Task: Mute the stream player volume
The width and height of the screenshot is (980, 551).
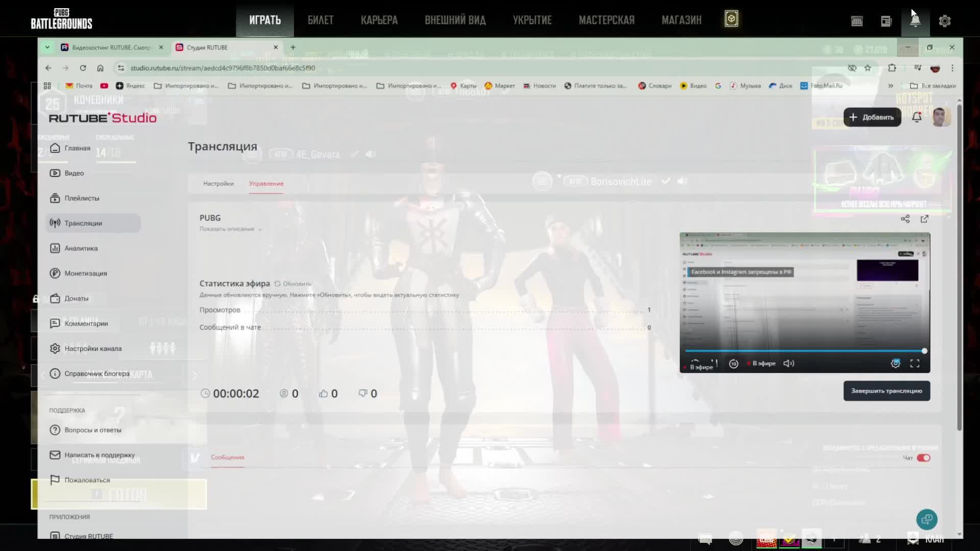Action: tap(789, 363)
